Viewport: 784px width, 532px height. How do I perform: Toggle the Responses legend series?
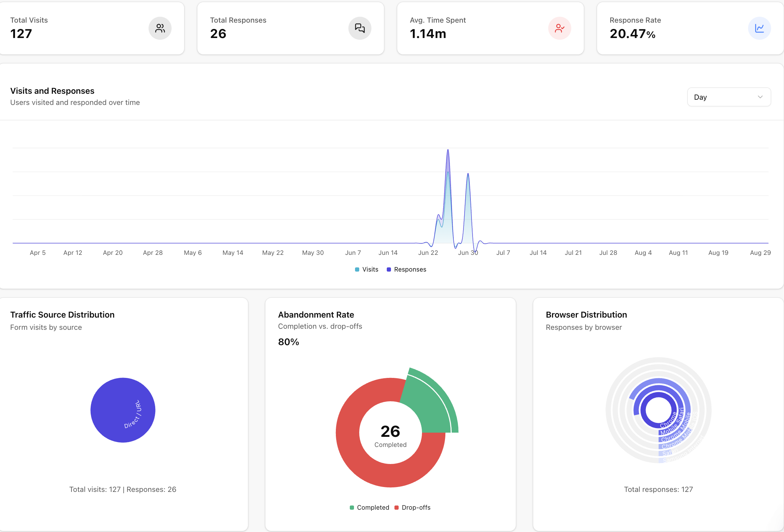click(406, 269)
